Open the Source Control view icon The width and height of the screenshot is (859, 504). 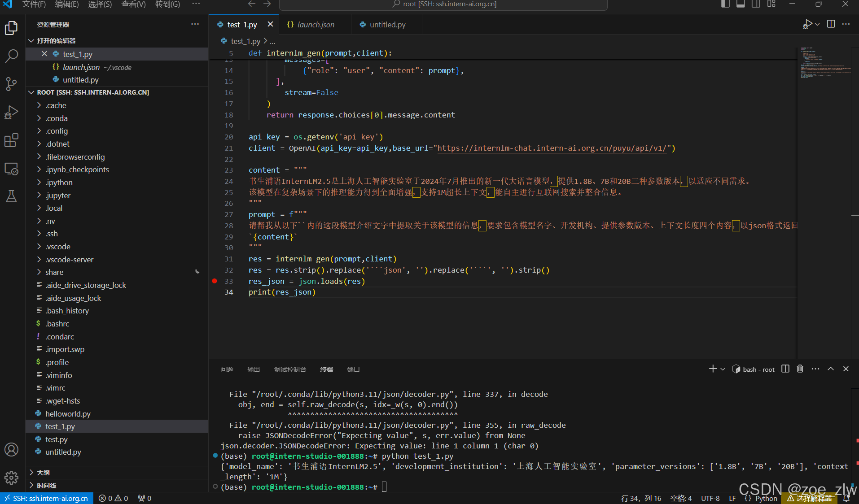pos(11,84)
